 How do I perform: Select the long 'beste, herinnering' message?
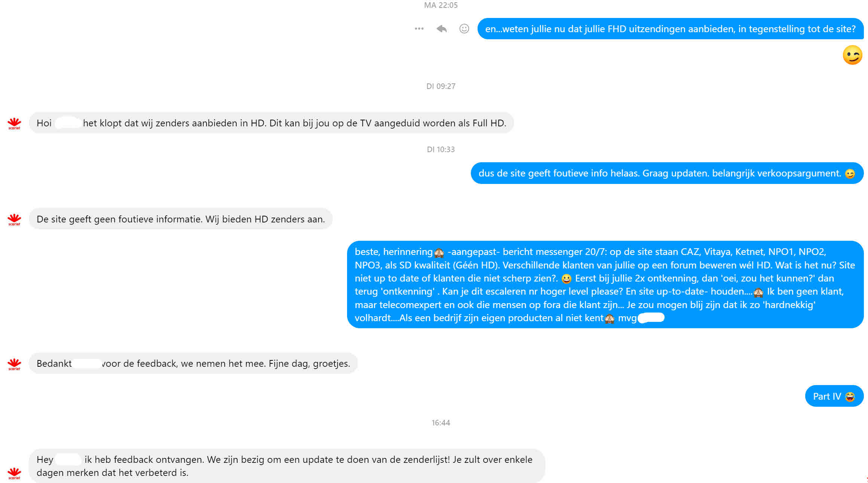pos(605,284)
